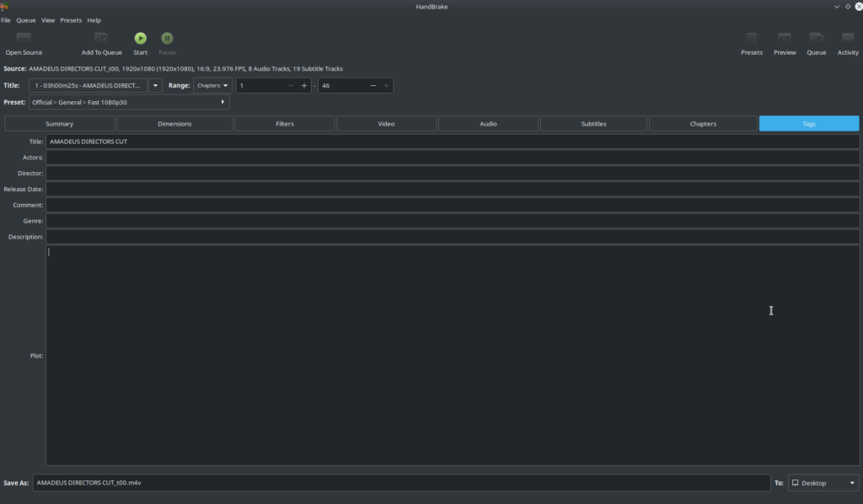
Task: Open the Activity log icon
Action: tap(848, 37)
